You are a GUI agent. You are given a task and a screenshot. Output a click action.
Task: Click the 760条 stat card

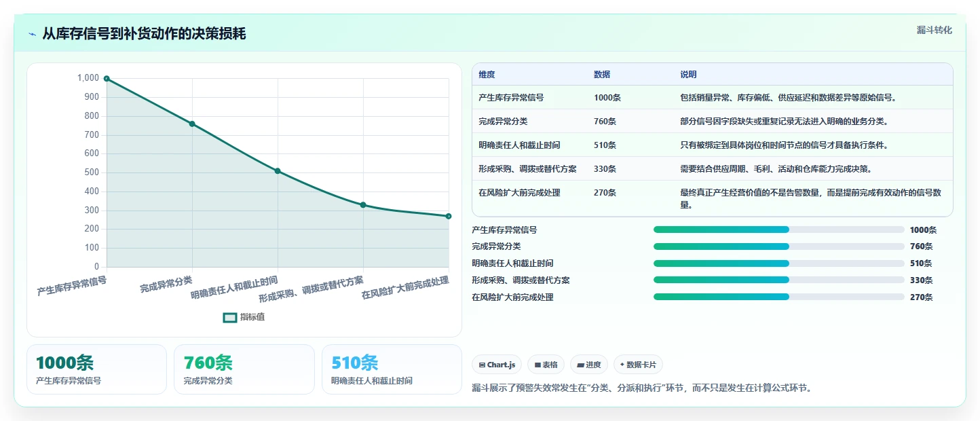point(244,369)
